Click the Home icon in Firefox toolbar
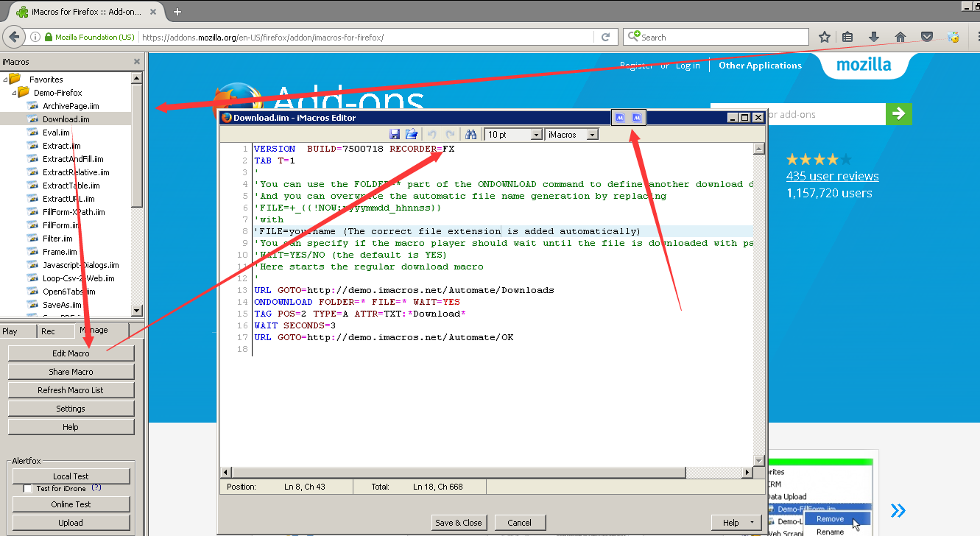 tap(900, 37)
